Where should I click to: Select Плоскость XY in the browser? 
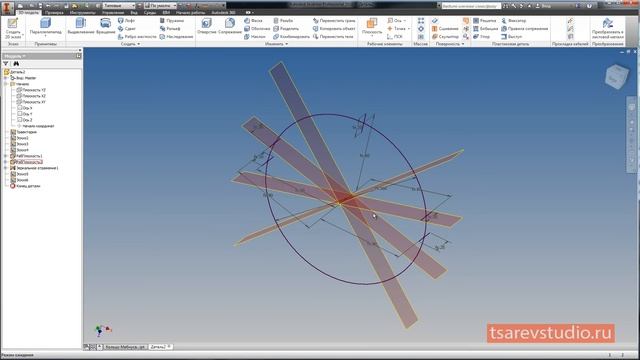[31, 102]
